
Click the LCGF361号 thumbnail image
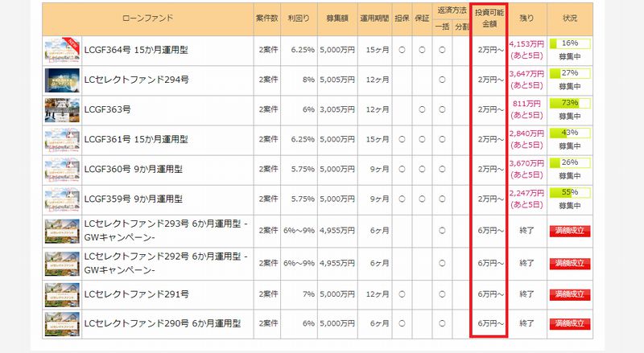pos(62,140)
